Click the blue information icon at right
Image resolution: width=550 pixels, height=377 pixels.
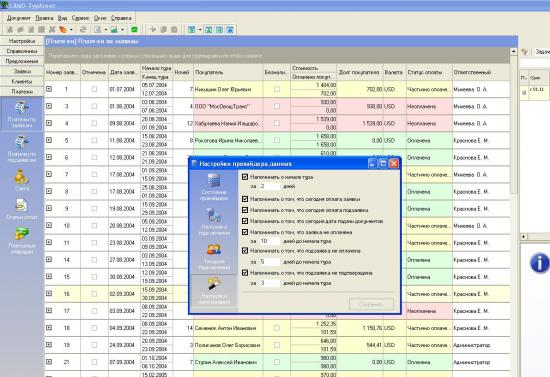tap(539, 263)
